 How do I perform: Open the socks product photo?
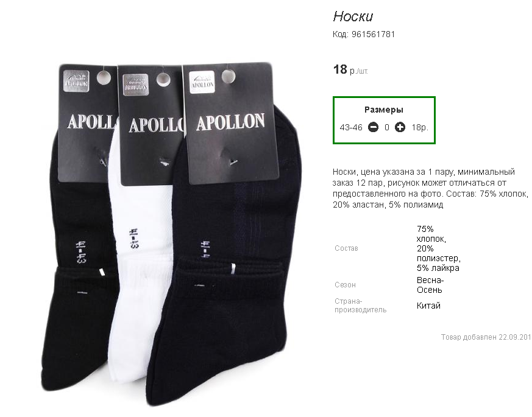click(172, 234)
